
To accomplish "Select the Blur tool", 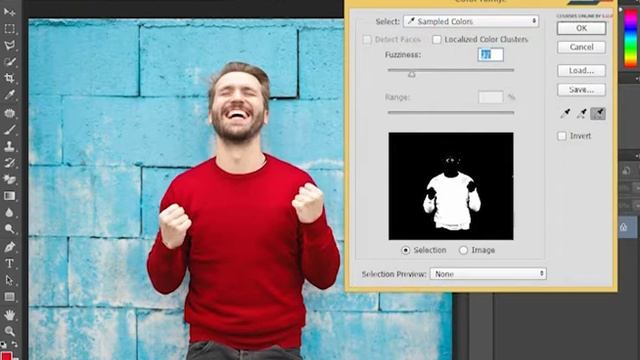I will click(x=9, y=212).
